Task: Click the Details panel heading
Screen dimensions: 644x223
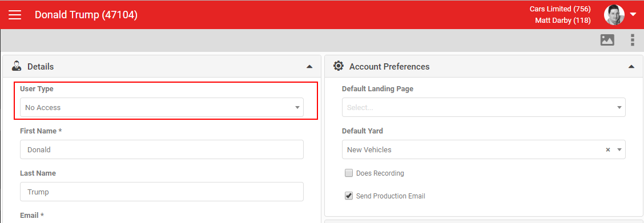Action: click(41, 66)
